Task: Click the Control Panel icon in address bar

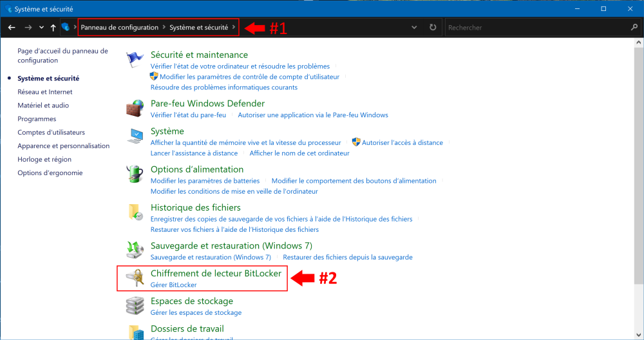Action: click(x=65, y=27)
